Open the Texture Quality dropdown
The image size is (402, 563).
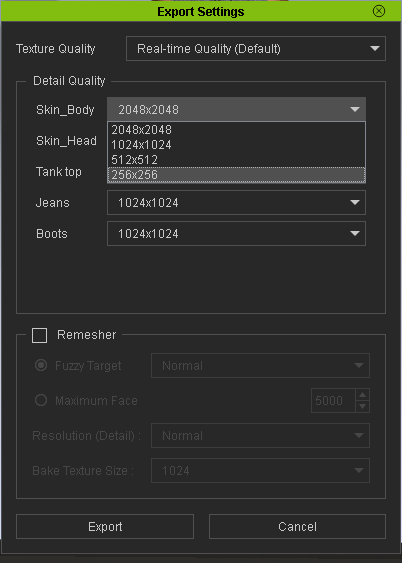point(256,48)
